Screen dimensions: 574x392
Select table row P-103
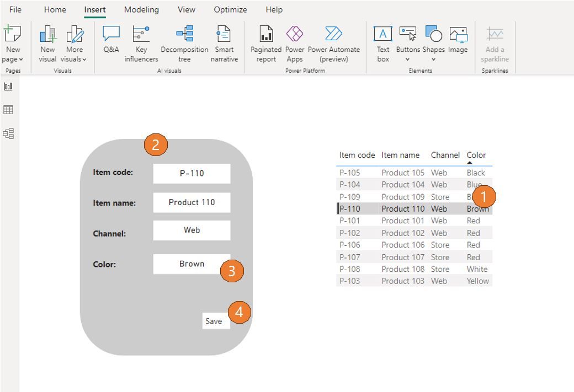tap(414, 281)
